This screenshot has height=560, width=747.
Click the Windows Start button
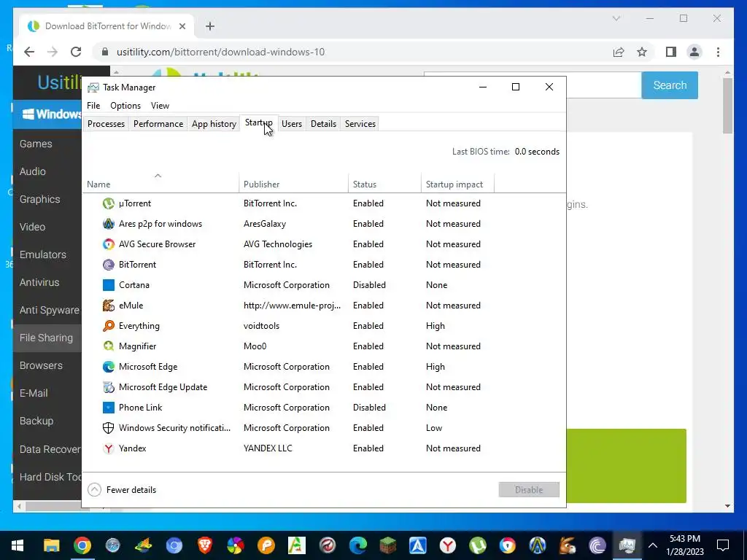point(18,545)
